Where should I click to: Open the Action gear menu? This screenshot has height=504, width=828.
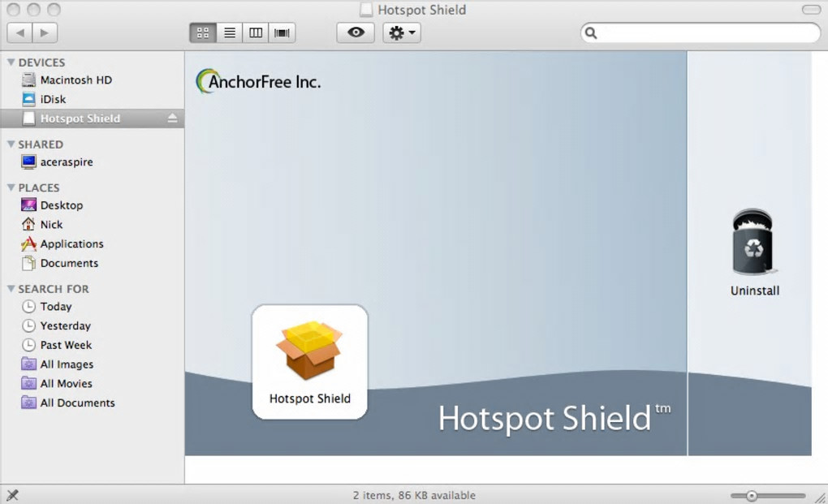(x=402, y=32)
